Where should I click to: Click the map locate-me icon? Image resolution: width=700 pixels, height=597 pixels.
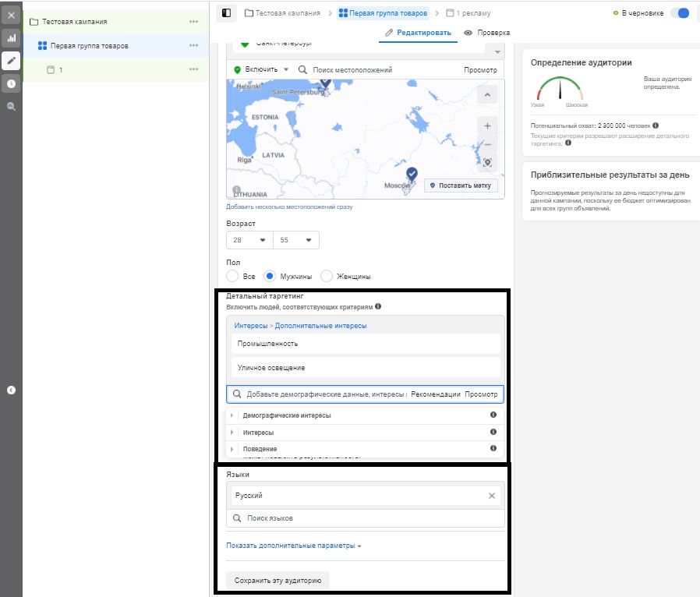click(487, 162)
